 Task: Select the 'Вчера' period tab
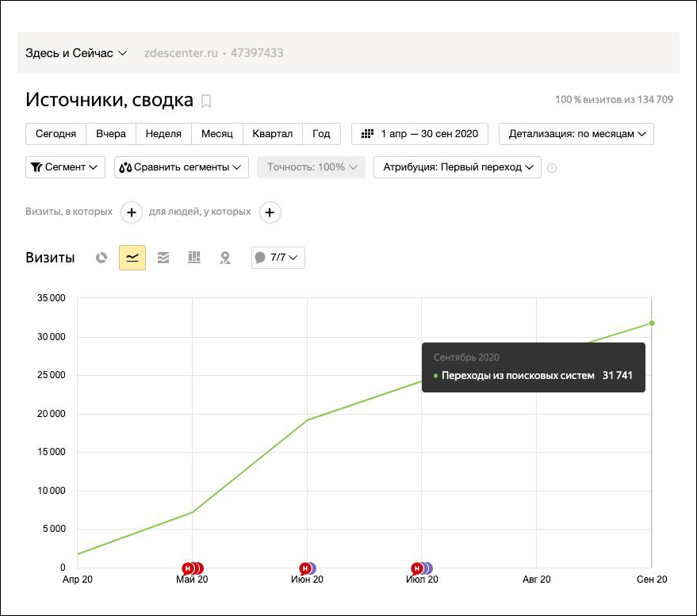pyautogui.click(x=110, y=134)
